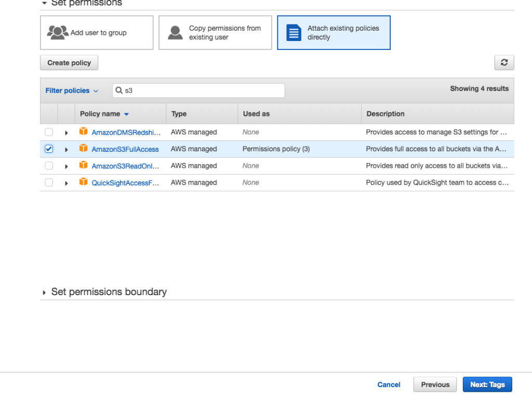Click the AmazonDMSRedshift policy box icon
This screenshot has width=532, height=396.
[x=83, y=131]
